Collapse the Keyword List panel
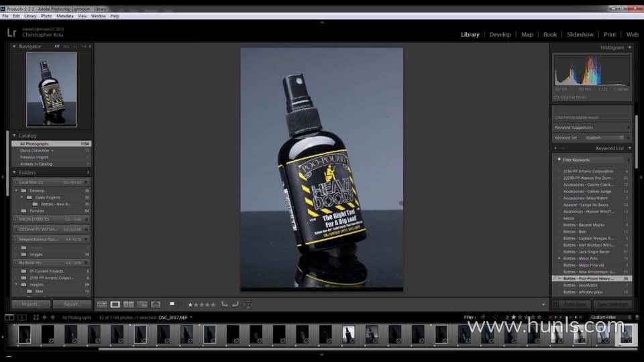The width and height of the screenshot is (644, 362). 630,148
